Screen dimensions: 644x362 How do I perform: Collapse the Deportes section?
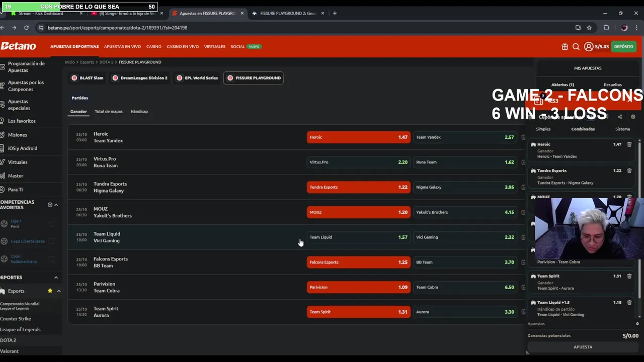click(56, 278)
